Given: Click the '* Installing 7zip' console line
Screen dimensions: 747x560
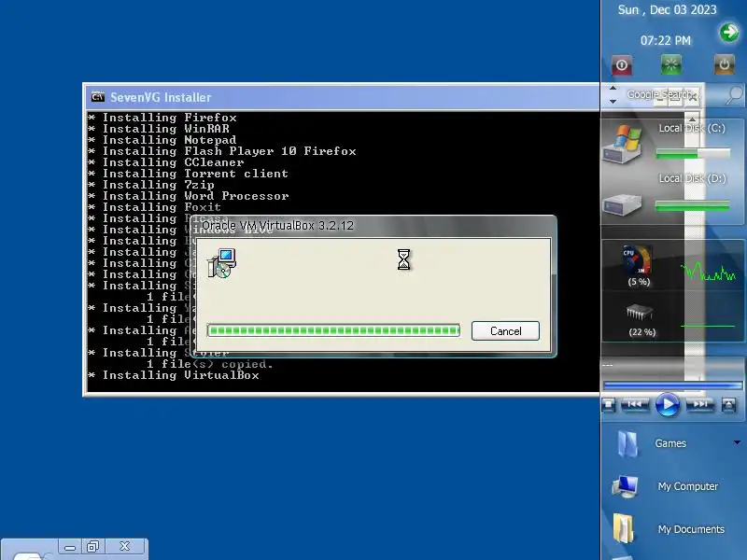Looking at the screenshot, I should tap(151, 185).
